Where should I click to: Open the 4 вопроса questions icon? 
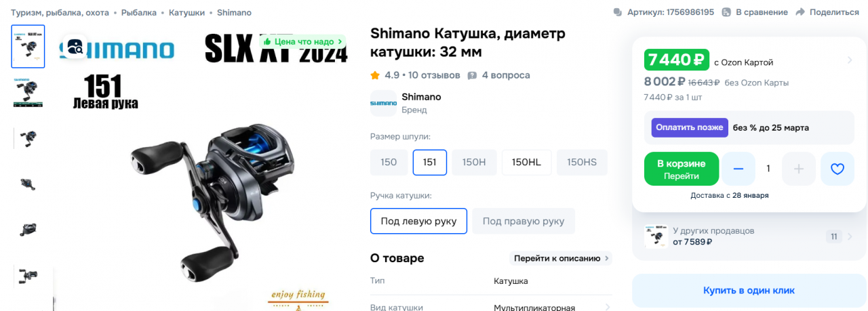[x=473, y=75]
